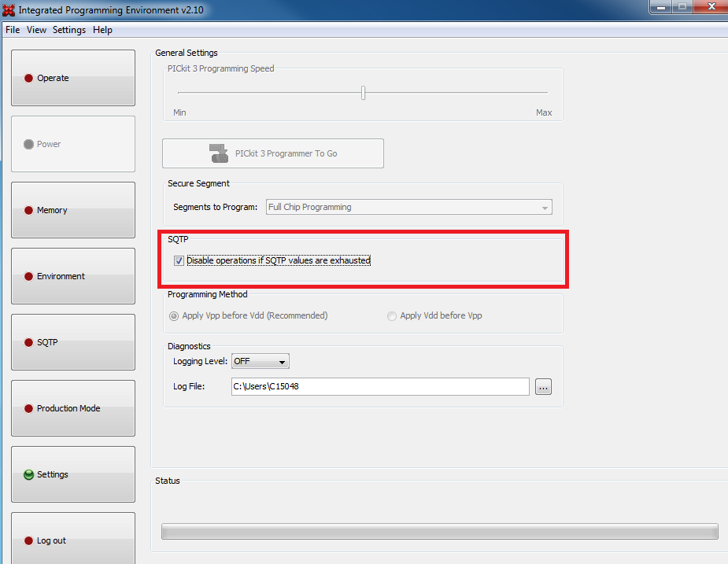Choose Apply Vdd before Vpp option
Screen dimensions: 728x564
coord(392,315)
